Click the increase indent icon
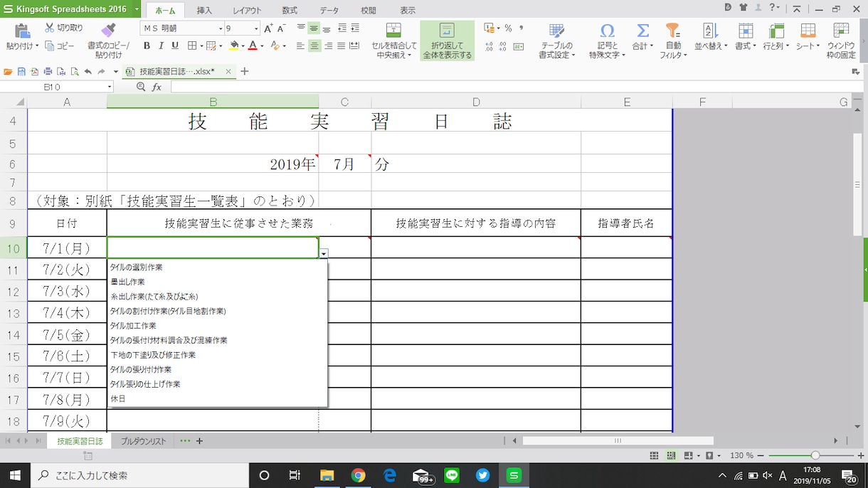 (x=356, y=28)
